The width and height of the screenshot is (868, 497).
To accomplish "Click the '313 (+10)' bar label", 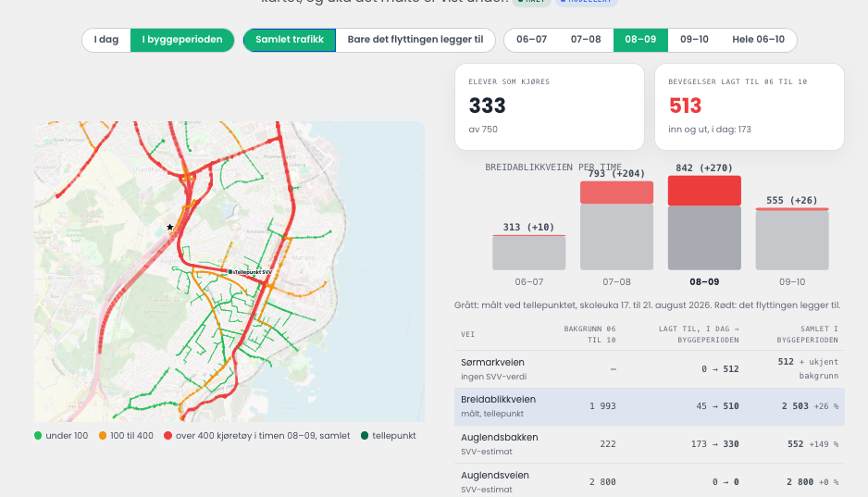I will coord(528,227).
